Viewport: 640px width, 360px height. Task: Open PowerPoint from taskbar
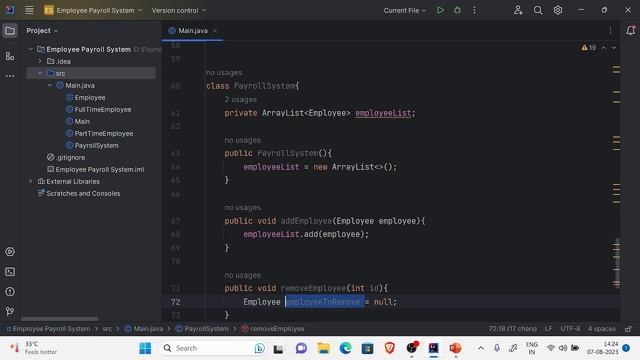coord(455,348)
